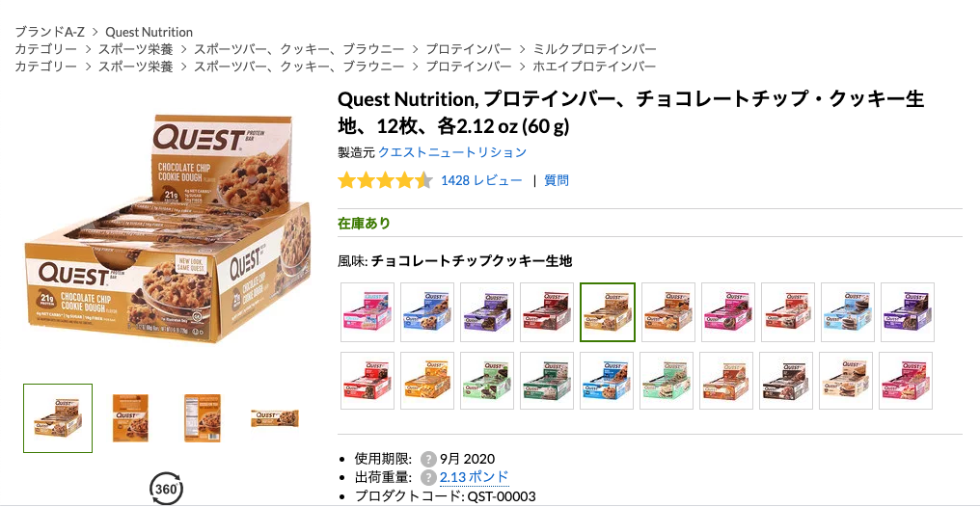This screenshot has height=507, width=980.
Task: Click the 質問 questions link
Action: coord(557,180)
